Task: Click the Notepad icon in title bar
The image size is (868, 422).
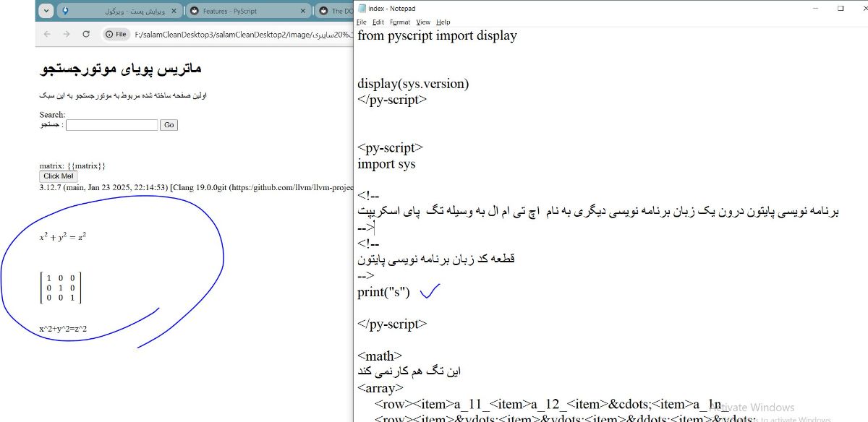Action: pyautogui.click(x=362, y=9)
